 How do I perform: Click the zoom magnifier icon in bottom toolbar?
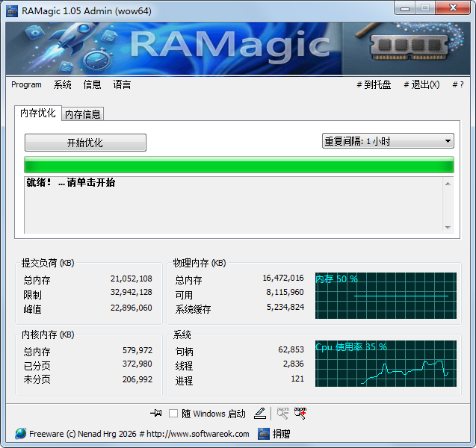tap(282, 413)
